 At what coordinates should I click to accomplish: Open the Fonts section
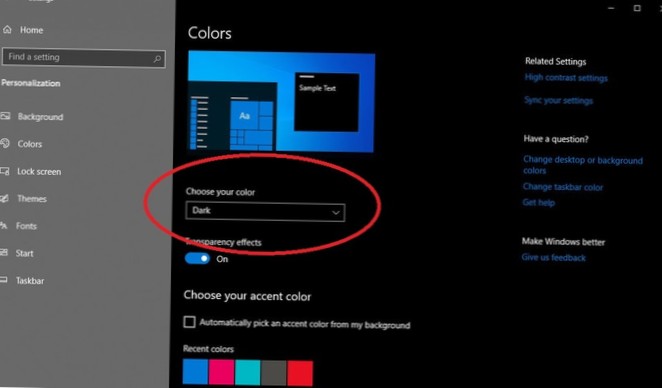coord(26,226)
